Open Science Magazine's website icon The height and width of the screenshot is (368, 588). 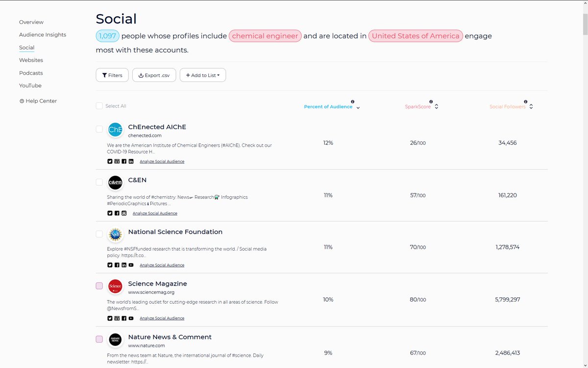[x=117, y=318]
